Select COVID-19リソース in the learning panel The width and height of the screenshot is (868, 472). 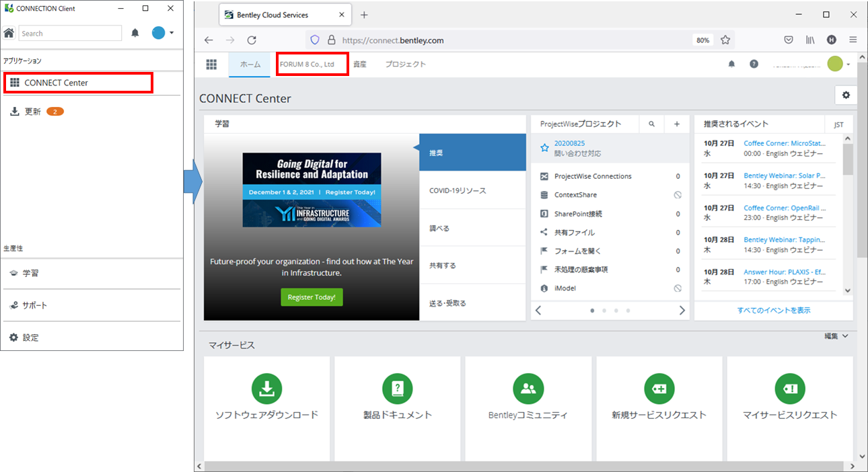[472, 190]
